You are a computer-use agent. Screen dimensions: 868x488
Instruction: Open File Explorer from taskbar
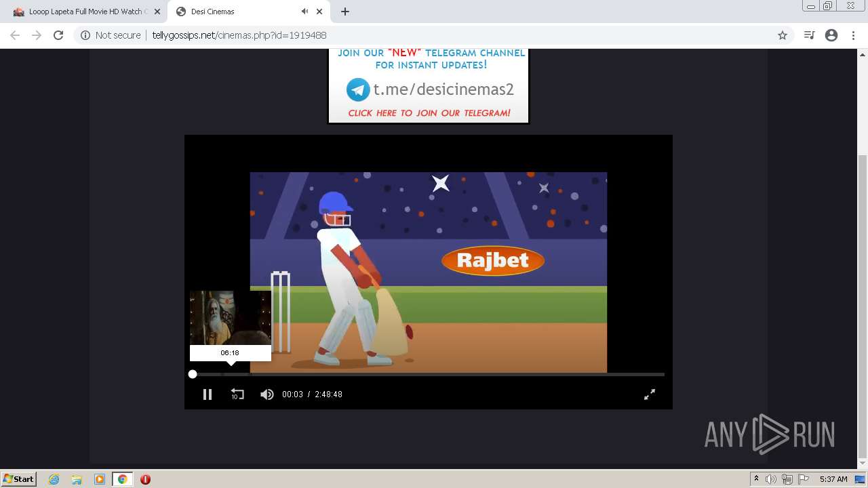click(x=77, y=479)
